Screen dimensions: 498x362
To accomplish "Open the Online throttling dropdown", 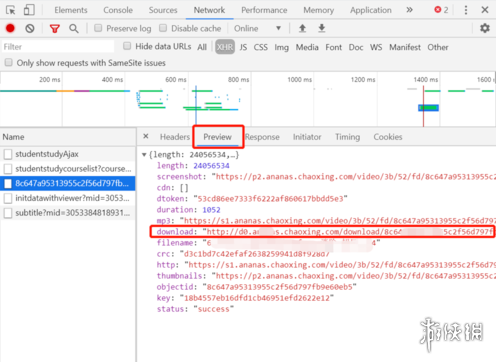I will 257,29.
